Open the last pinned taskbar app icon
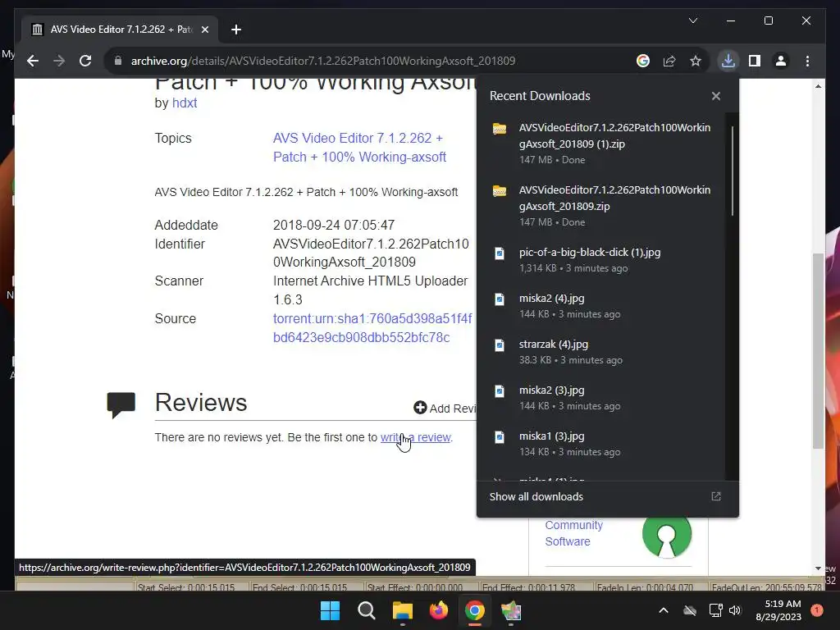Image resolution: width=840 pixels, height=630 pixels. point(511,610)
